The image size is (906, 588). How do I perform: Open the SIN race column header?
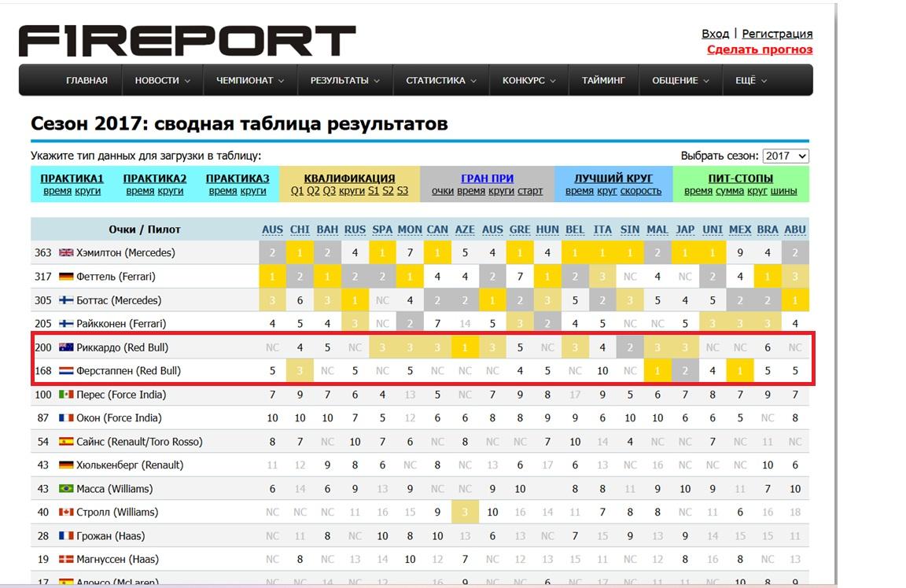coord(630,230)
